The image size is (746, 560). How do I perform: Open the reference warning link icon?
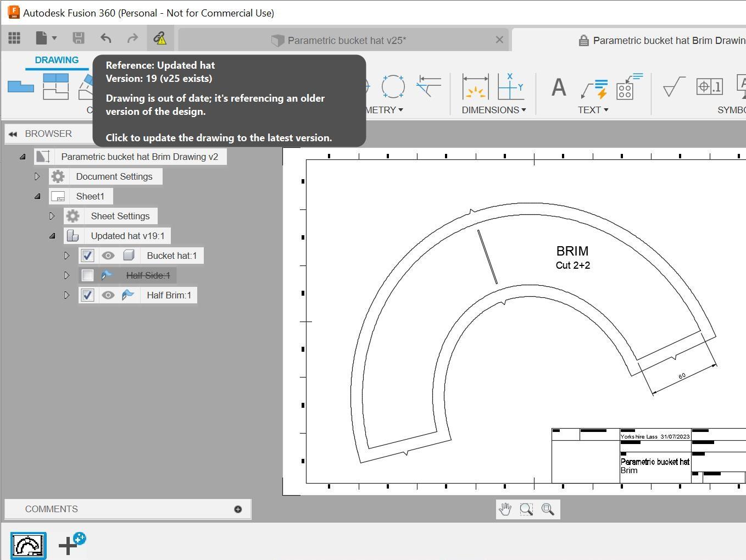click(x=160, y=38)
